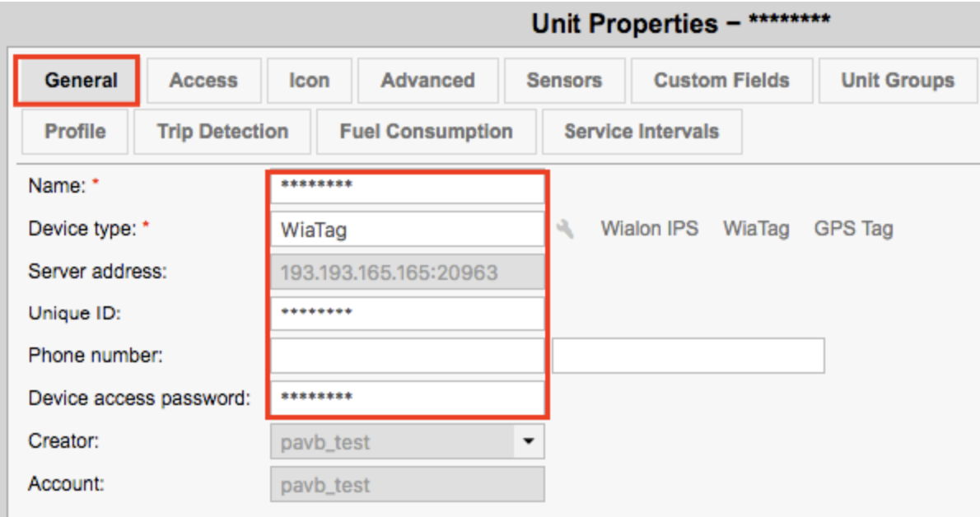Open the Custom Fields tab

(722, 81)
